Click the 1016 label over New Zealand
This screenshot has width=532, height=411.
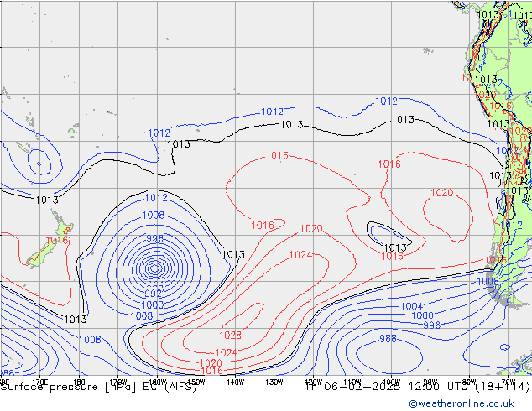(x=57, y=241)
